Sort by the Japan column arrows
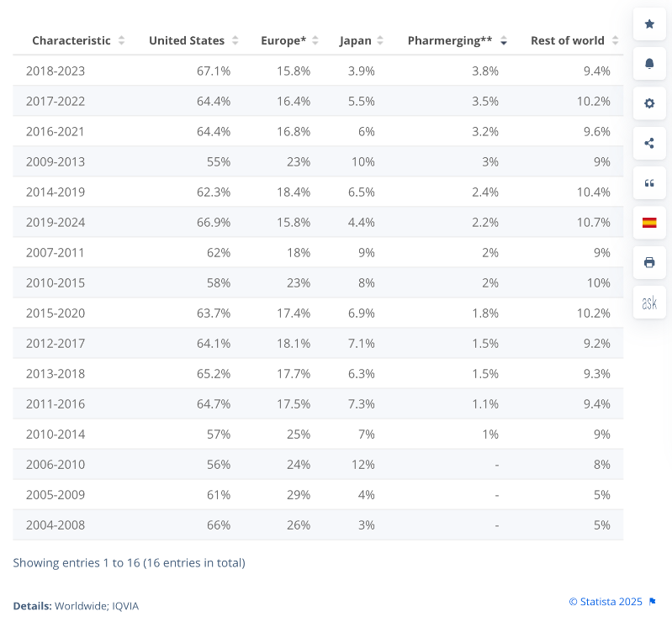Screen dimensions: 672x627 [x=380, y=41]
